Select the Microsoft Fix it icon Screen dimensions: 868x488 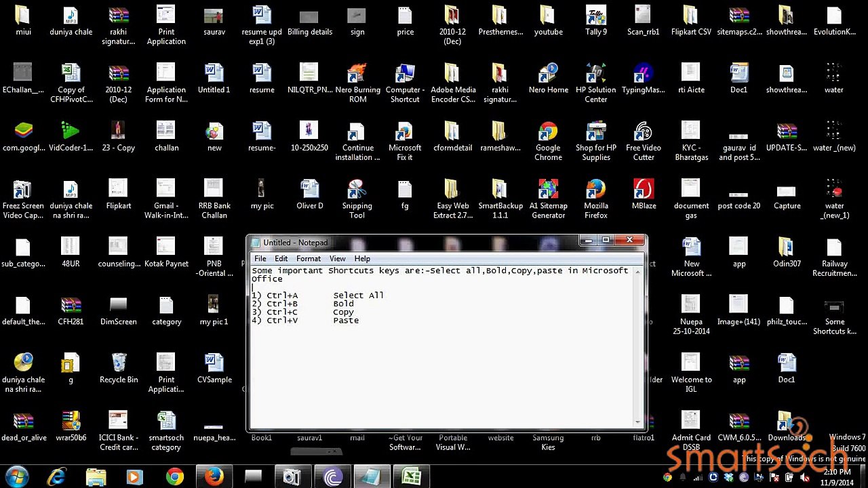(x=405, y=142)
